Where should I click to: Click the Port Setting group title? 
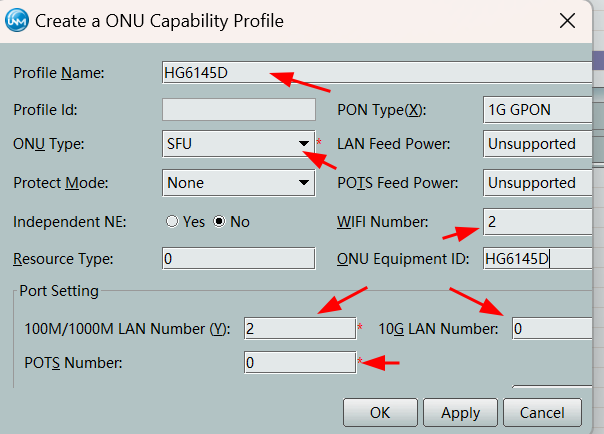coord(59,291)
